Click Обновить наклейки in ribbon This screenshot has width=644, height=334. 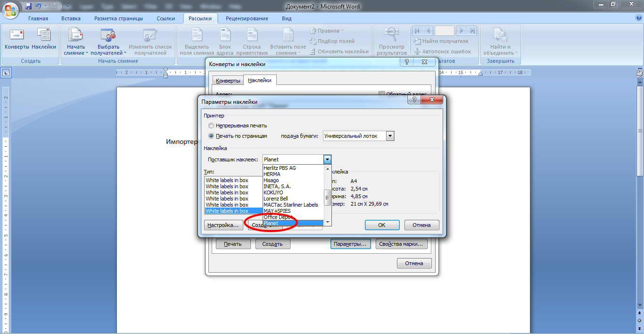(x=339, y=51)
